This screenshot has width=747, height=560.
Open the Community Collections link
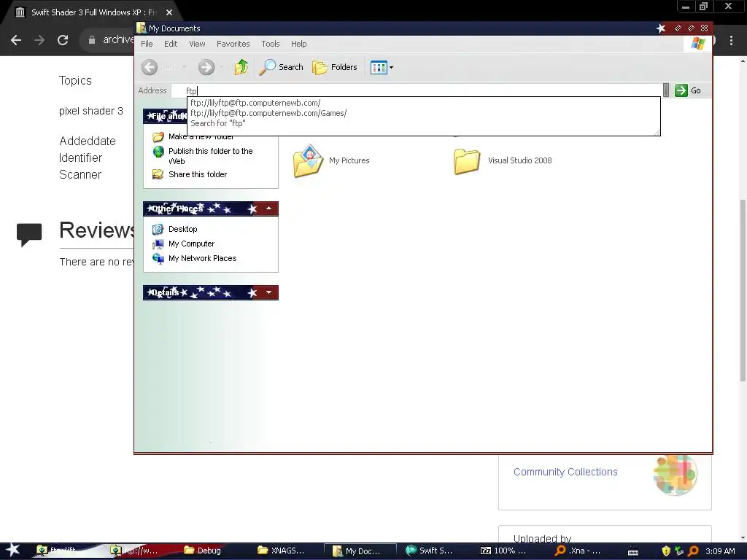565,472
